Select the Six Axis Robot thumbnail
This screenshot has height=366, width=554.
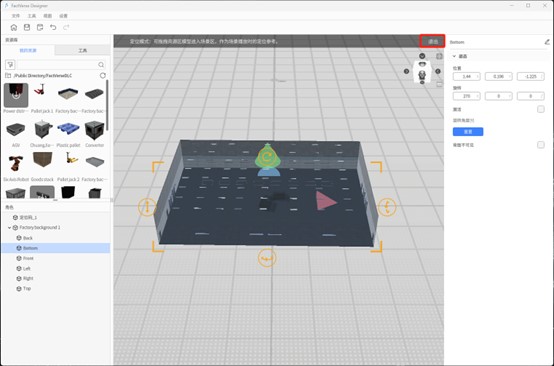click(x=16, y=163)
